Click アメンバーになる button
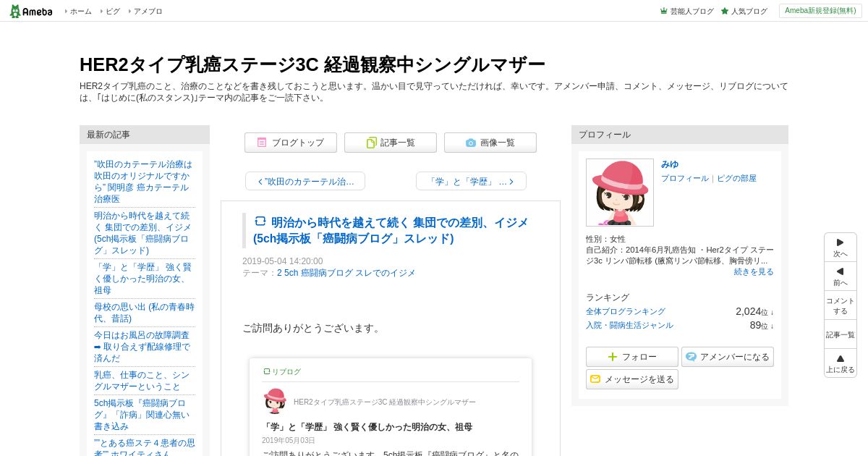This screenshot has width=868, height=456. (x=728, y=357)
